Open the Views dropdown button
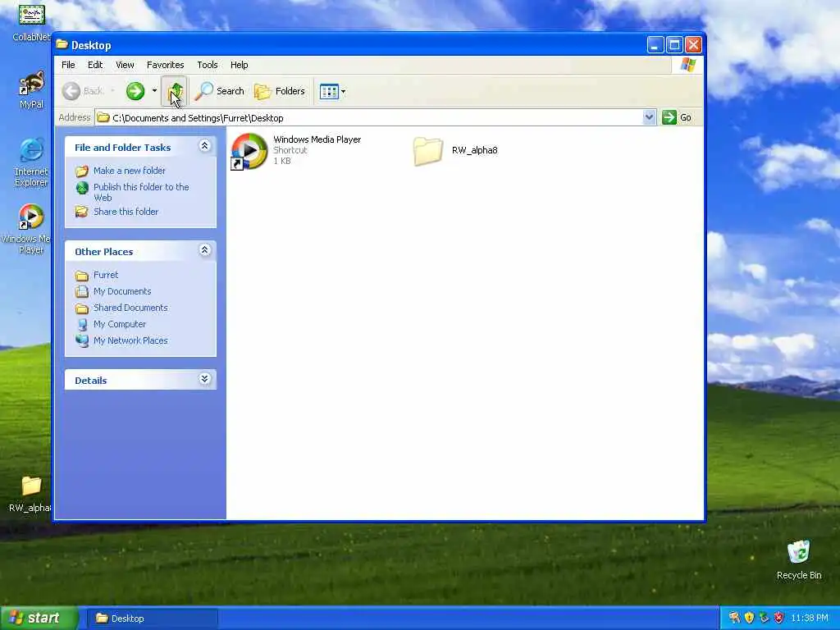 pos(333,91)
